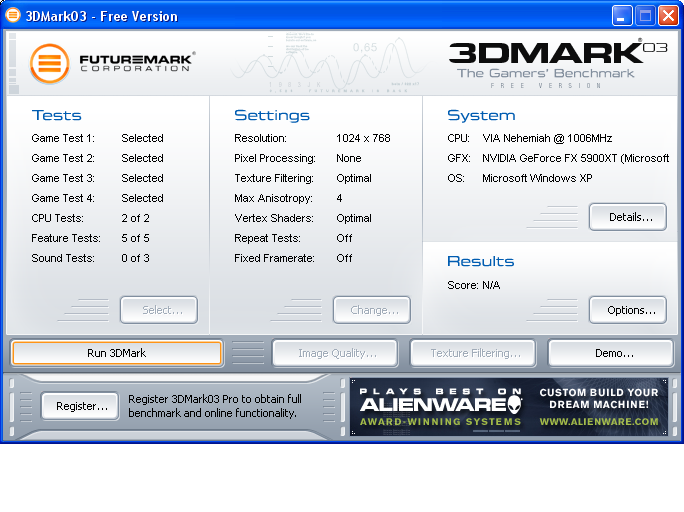The width and height of the screenshot is (684, 512).
Task: Click the 'Sound Tests:' label
Action: point(63,258)
